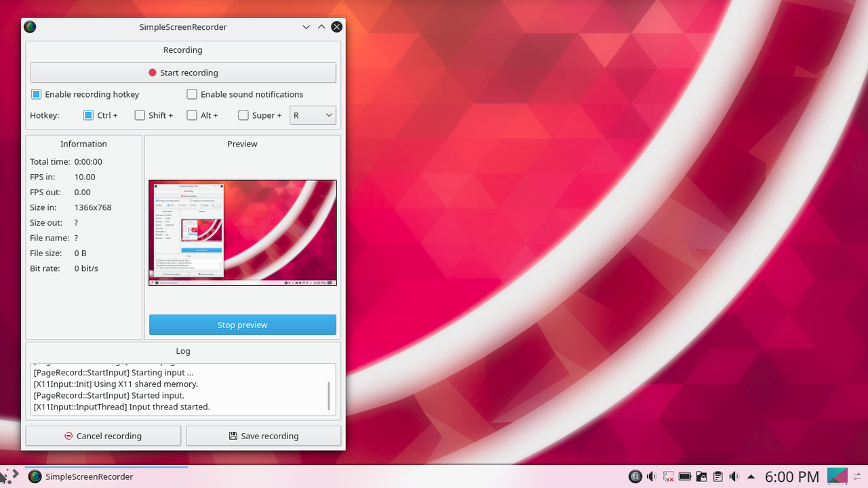This screenshot has height=488, width=868.
Task: Click the locked folder vaults tray icon
Action: 701,476
